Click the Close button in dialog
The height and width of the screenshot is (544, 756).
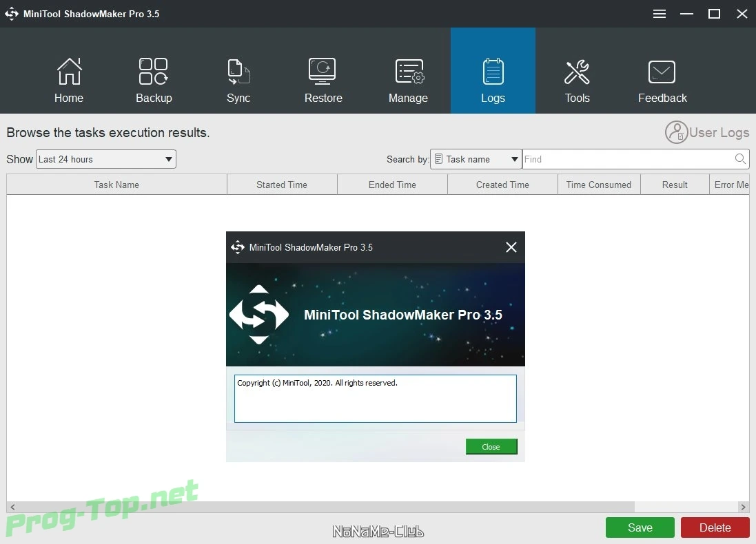tap(491, 447)
